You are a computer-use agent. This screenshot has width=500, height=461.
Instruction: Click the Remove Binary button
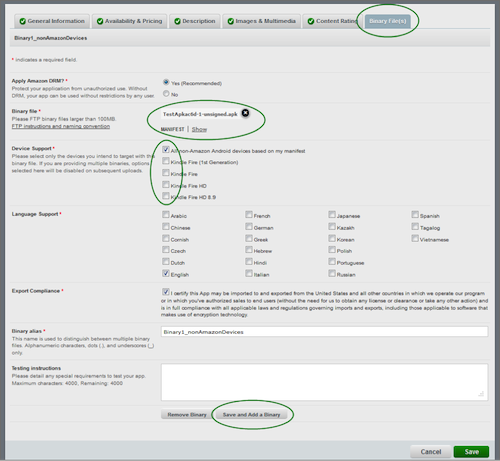[187, 415]
